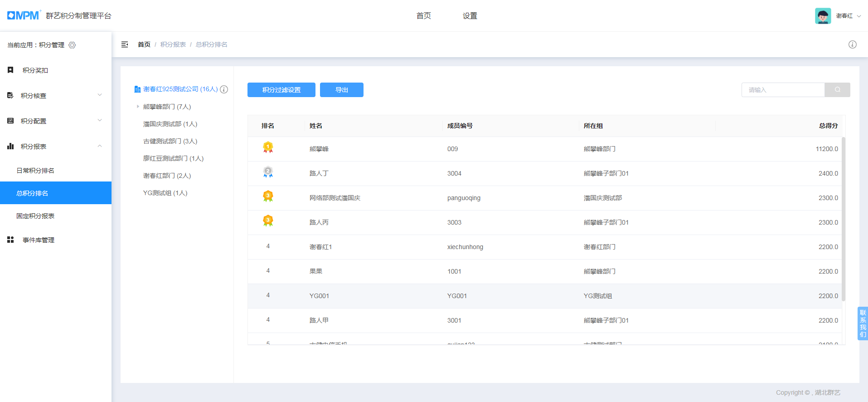Expand 熊攀峰部门 tree node arrow

pos(138,107)
